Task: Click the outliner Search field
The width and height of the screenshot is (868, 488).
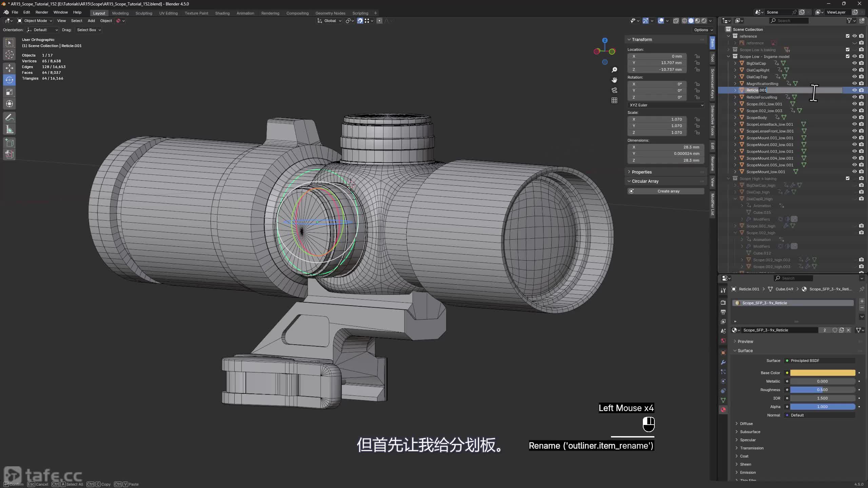Action: [x=789, y=21]
